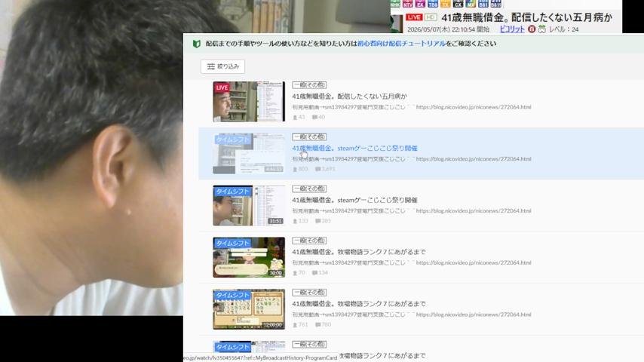Click the 一般(その他) tag in the 31:51 row

point(309,189)
